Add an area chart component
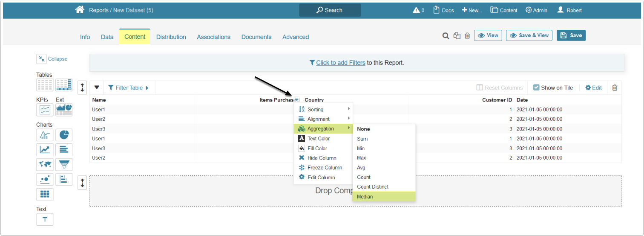This screenshot has height=236, width=644. pos(45,135)
